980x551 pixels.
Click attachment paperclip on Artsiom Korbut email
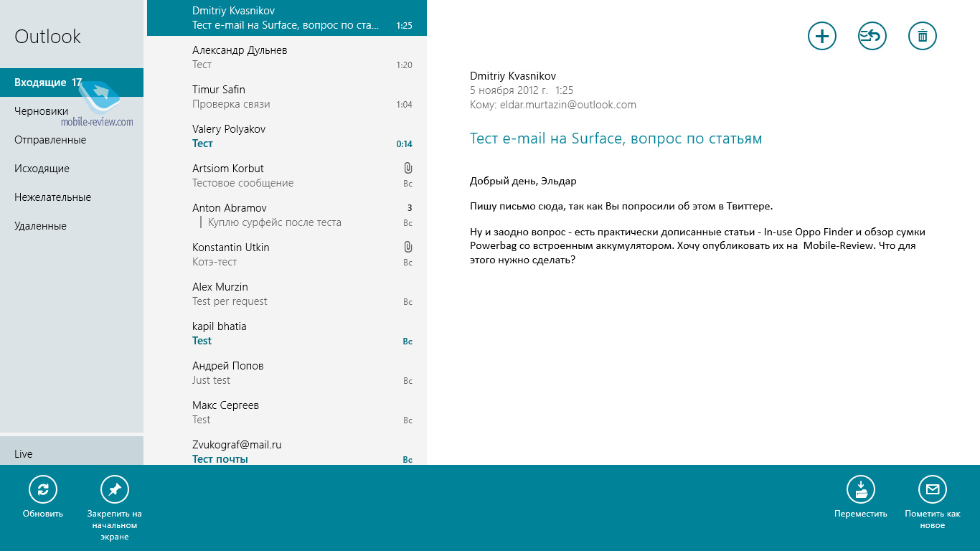coord(407,168)
